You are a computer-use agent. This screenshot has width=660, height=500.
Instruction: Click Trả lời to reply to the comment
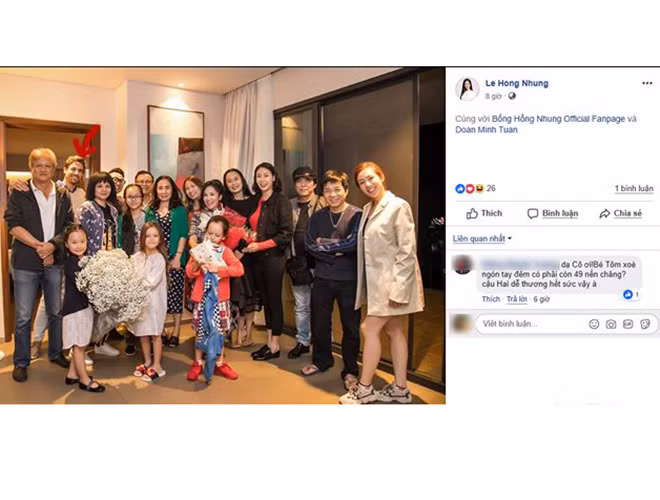(516, 299)
